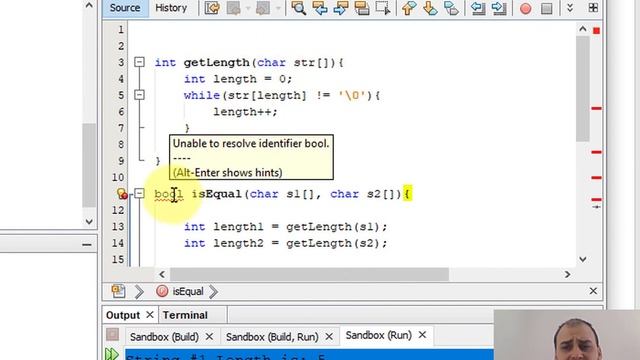Click Stop Macro Recording square icon
Screen dimensions: 640x360
[547, 8]
